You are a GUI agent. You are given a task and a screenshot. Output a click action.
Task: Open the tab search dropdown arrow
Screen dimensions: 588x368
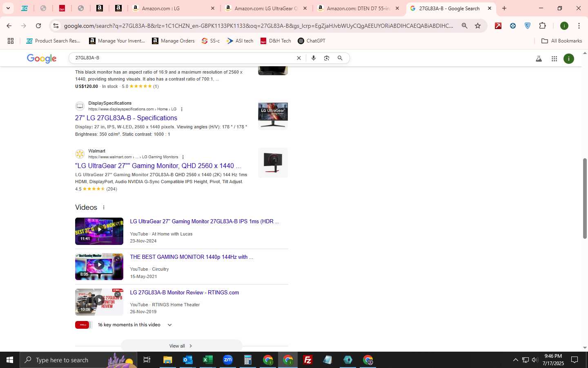coord(8,8)
